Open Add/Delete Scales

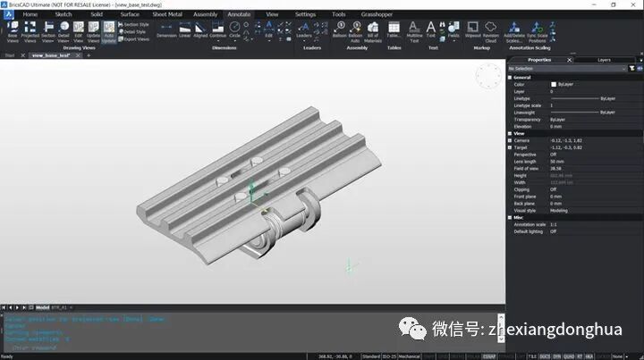tap(514, 32)
